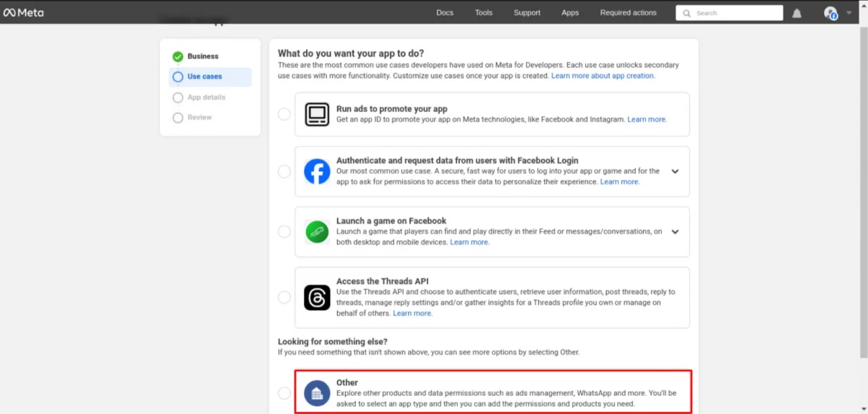Click 'Run ads to promote your app' title
The height and width of the screenshot is (414, 868).
coord(392,109)
